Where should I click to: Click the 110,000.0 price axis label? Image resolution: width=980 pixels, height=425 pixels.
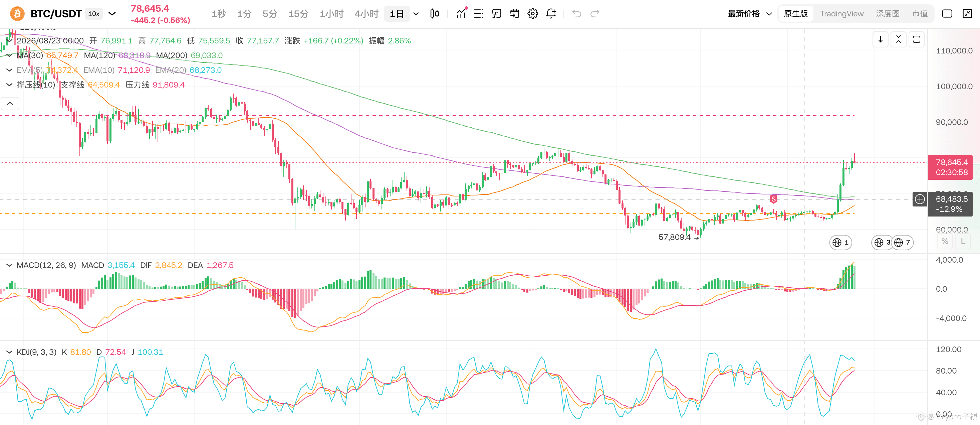(954, 51)
